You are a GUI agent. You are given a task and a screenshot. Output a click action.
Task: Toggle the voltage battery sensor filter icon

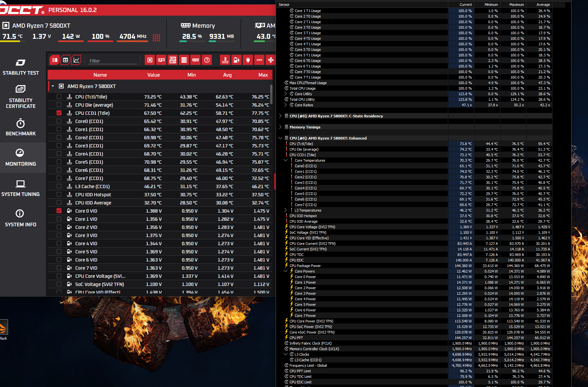(237, 60)
